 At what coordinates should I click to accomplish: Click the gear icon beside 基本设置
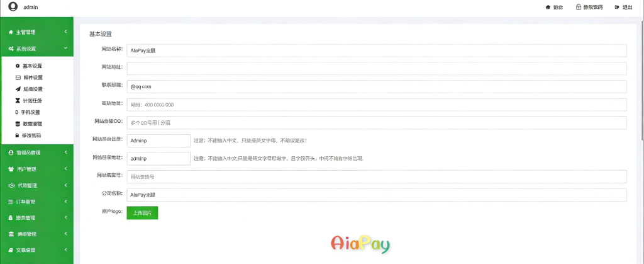coord(17,66)
